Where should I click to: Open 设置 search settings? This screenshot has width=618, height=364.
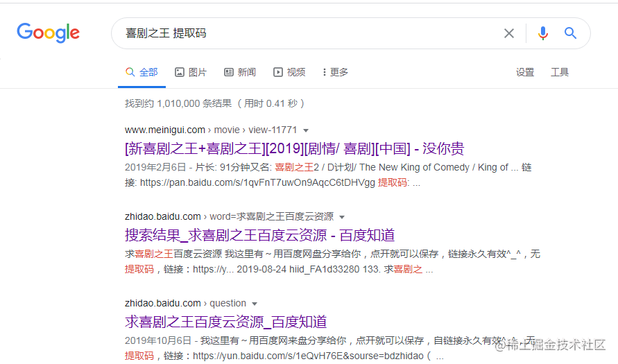click(x=525, y=72)
